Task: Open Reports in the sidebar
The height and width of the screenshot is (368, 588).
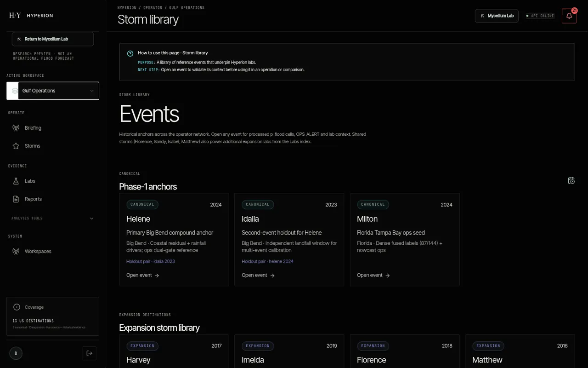Action: pos(53,199)
